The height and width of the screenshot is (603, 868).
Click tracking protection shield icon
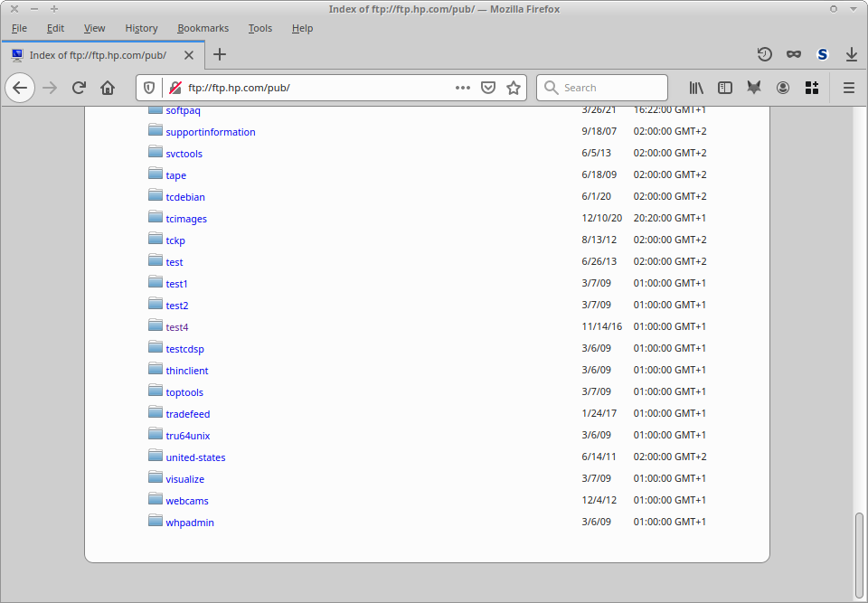pos(151,88)
